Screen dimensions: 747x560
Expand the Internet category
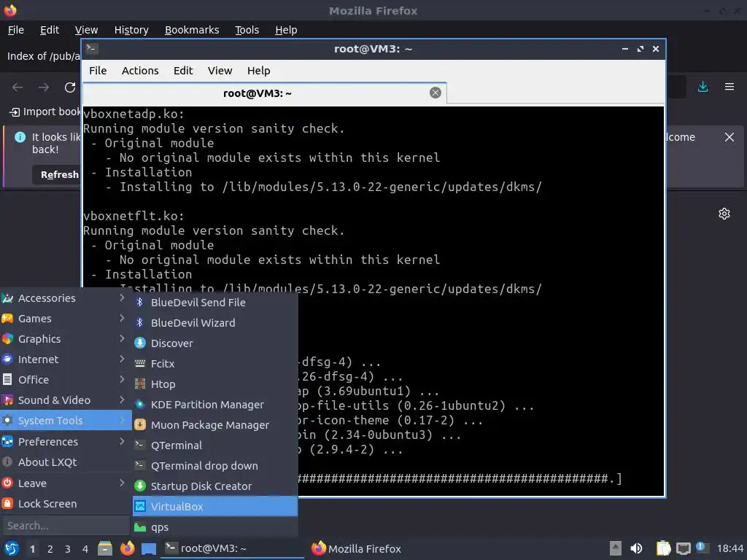tap(66, 359)
